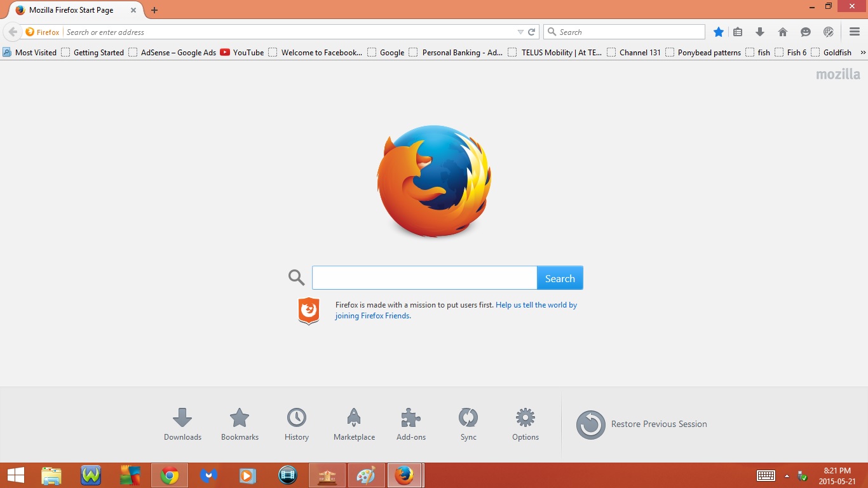Go to the home page icon
The image size is (868, 488).
point(783,32)
